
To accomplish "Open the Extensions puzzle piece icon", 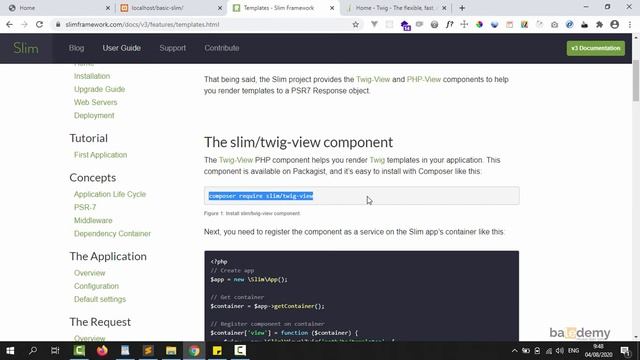I will (x=600, y=24).
